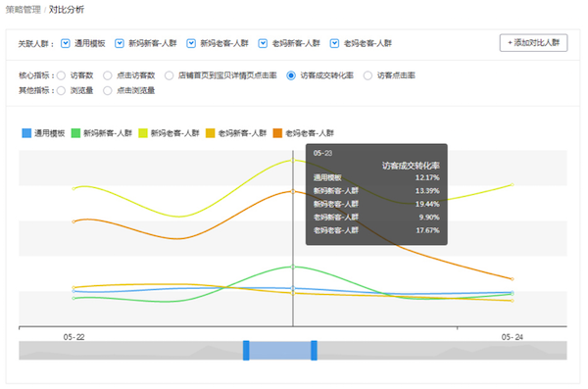
Task: Select 店铺首页到宝贝详情页点击率 radio option
Action: pos(170,75)
